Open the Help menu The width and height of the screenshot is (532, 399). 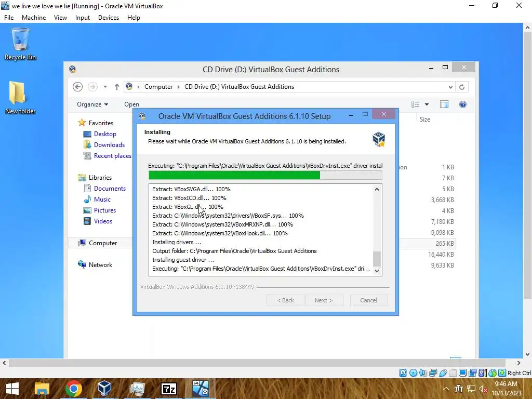(x=134, y=18)
